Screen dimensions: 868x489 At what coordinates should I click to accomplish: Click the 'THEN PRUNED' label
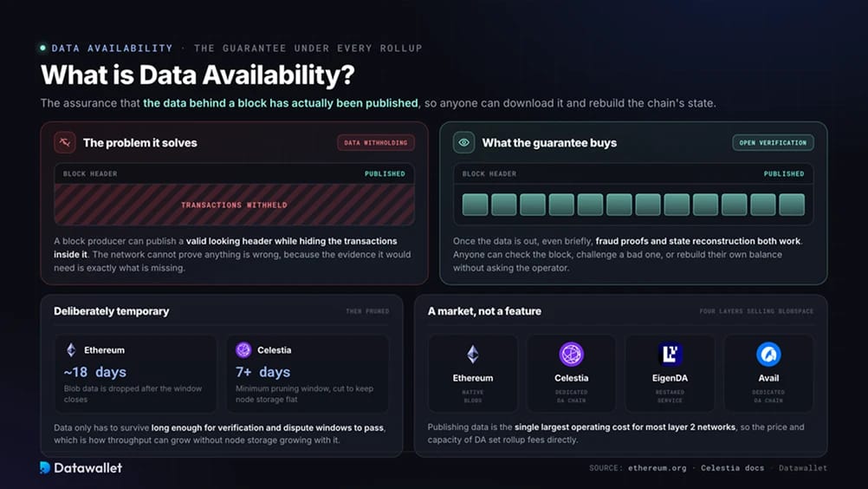(367, 311)
